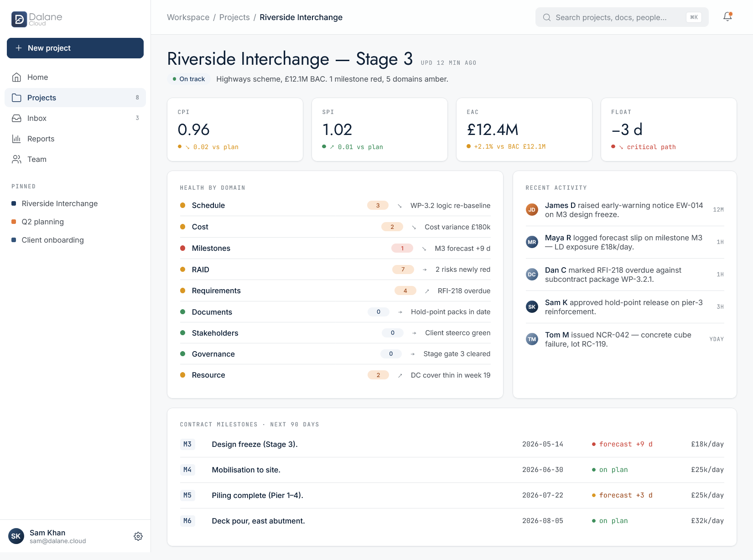Open Reports in sidebar
Screen dimensions: 753x560
click(x=75, y=139)
